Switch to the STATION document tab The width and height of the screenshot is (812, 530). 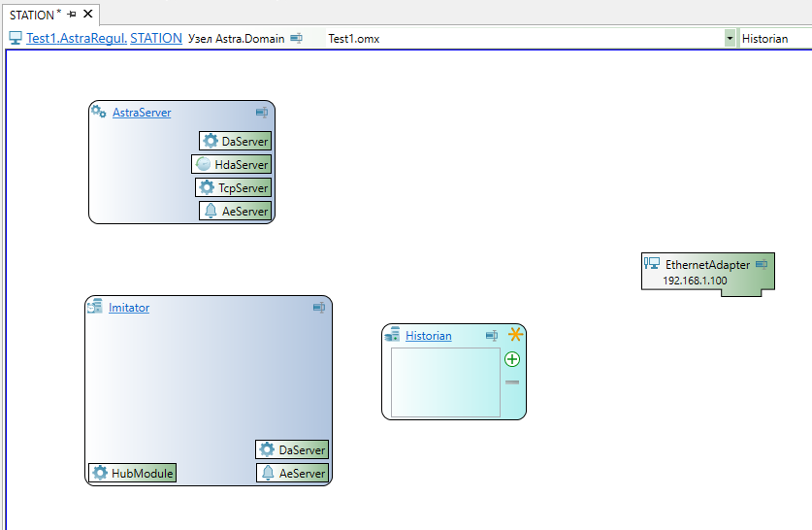point(32,15)
